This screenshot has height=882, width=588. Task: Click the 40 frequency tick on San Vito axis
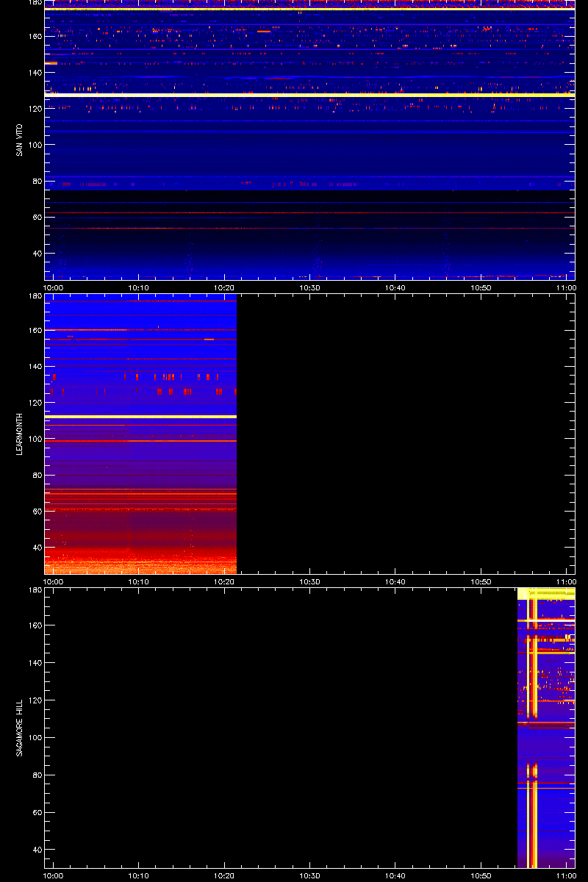[x=37, y=254]
